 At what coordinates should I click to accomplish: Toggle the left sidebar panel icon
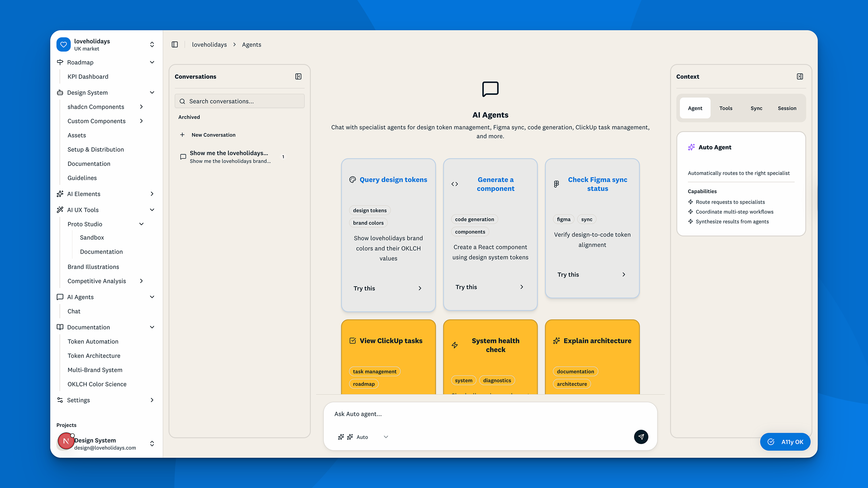pos(175,44)
